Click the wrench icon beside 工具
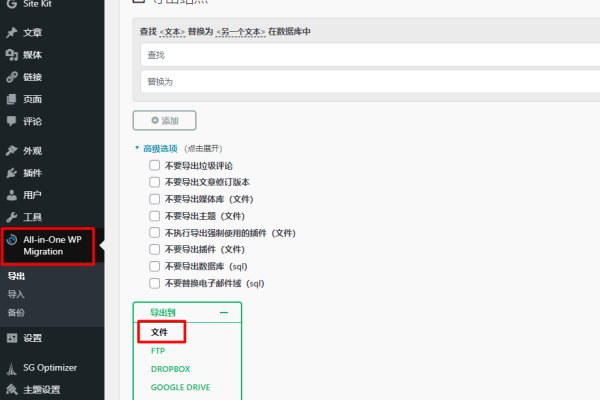600x400 pixels. click(12, 217)
